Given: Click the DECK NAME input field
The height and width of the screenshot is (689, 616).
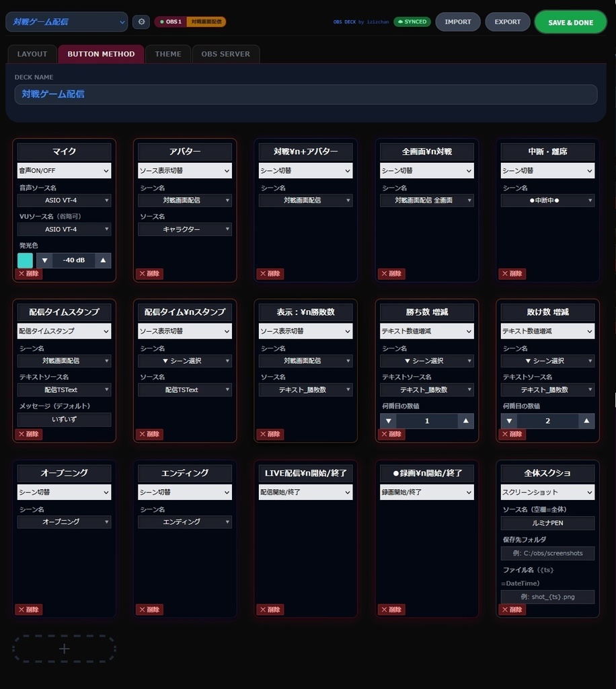Looking at the screenshot, I should coord(306,94).
